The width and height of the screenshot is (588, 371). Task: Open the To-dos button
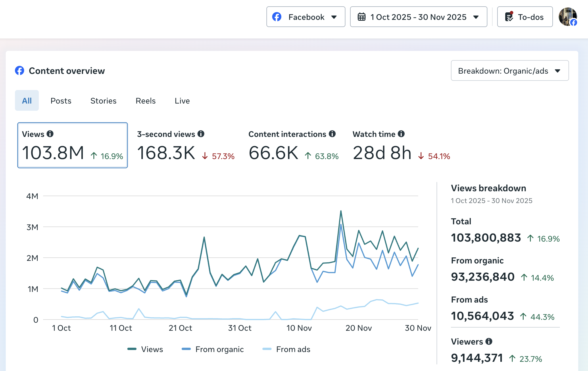[525, 17]
